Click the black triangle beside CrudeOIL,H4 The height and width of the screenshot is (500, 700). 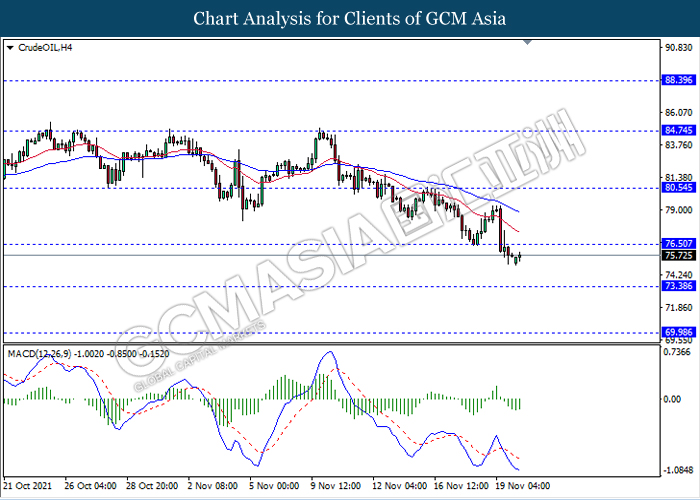click(10, 47)
